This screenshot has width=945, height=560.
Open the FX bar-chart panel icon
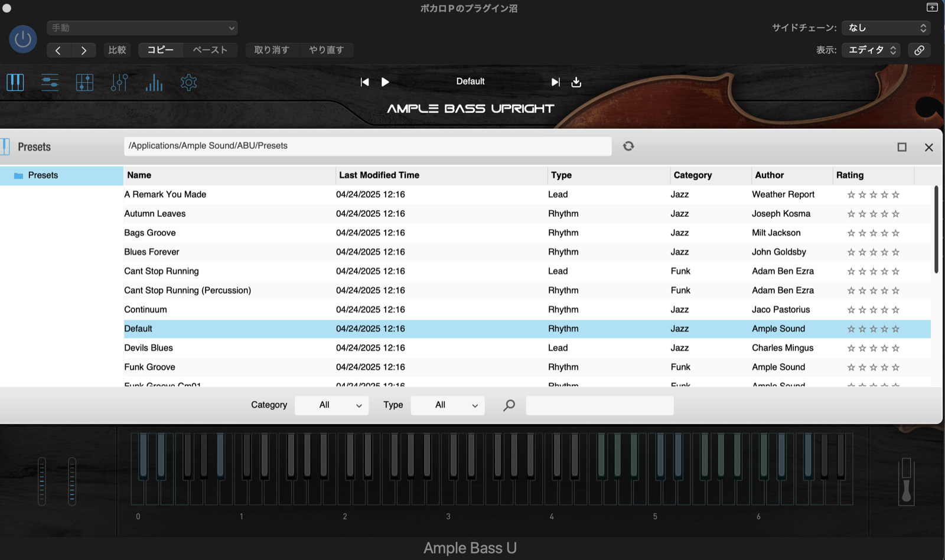point(154,82)
